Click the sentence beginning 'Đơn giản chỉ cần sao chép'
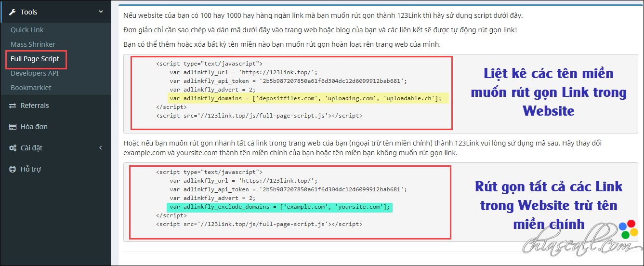 [x=320, y=30]
